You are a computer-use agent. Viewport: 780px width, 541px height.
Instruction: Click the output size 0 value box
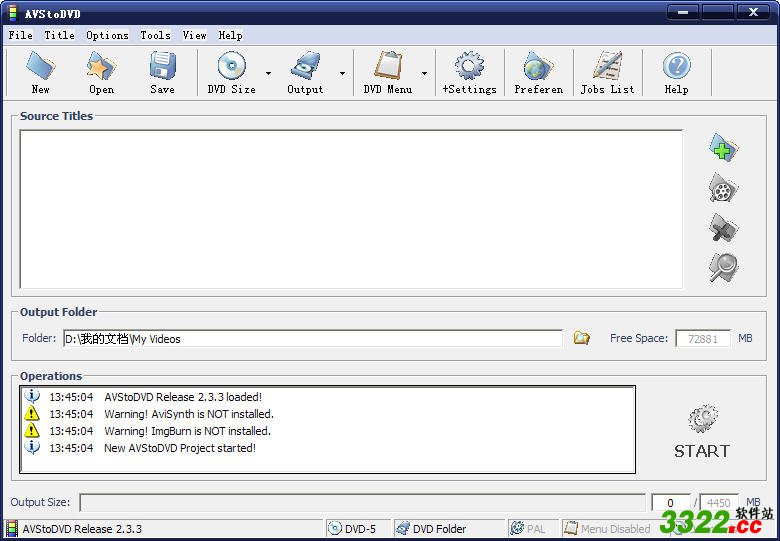coord(671,502)
